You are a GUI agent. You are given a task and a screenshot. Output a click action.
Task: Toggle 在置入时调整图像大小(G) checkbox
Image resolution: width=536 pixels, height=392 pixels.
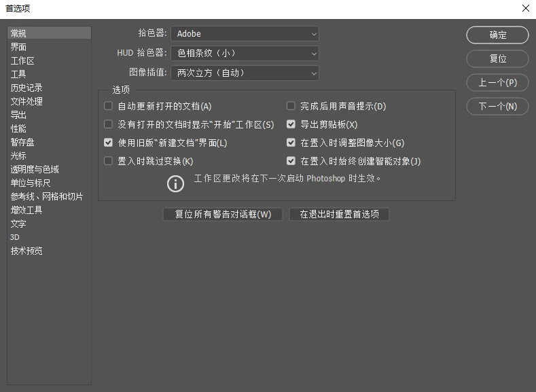(291, 143)
